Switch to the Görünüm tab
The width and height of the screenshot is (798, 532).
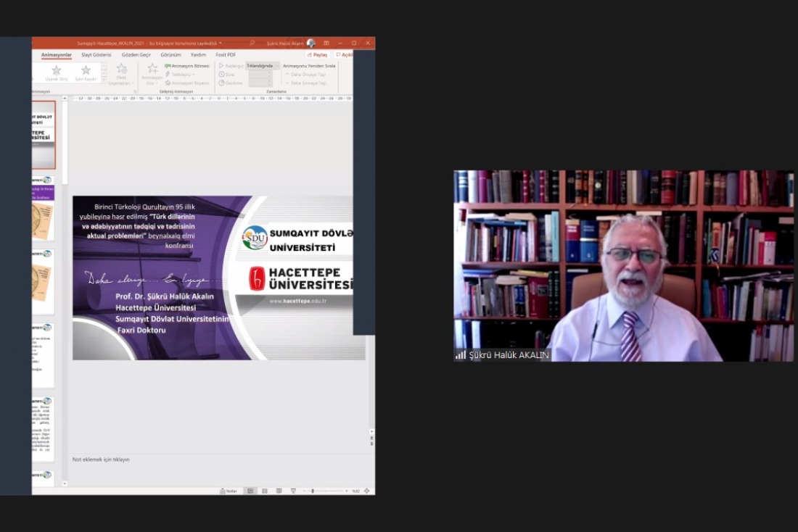pyautogui.click(x=170, y=54)
